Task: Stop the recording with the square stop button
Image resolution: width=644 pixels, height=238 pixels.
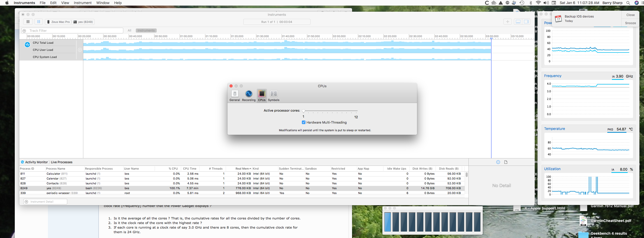Action: [x=28, y=22]
